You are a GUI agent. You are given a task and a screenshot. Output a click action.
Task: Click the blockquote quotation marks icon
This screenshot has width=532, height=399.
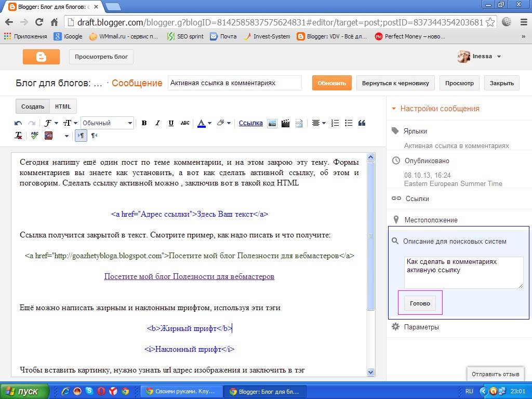(362, 123)
